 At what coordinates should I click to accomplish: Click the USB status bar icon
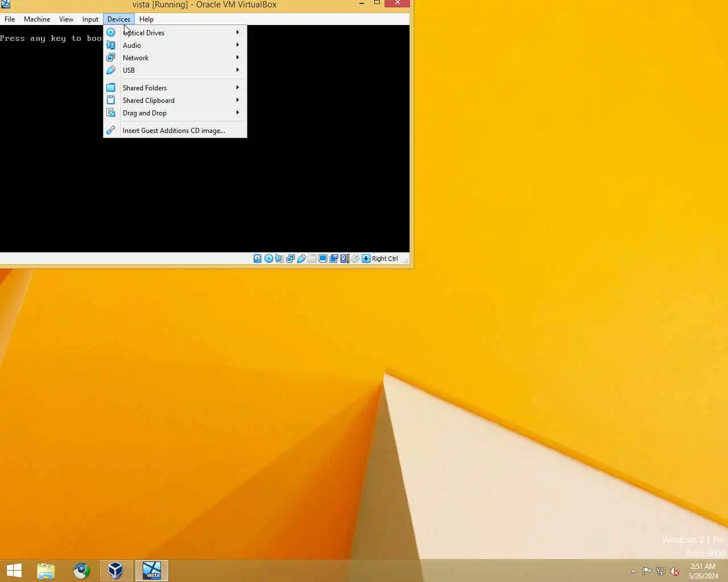point(301,259)
